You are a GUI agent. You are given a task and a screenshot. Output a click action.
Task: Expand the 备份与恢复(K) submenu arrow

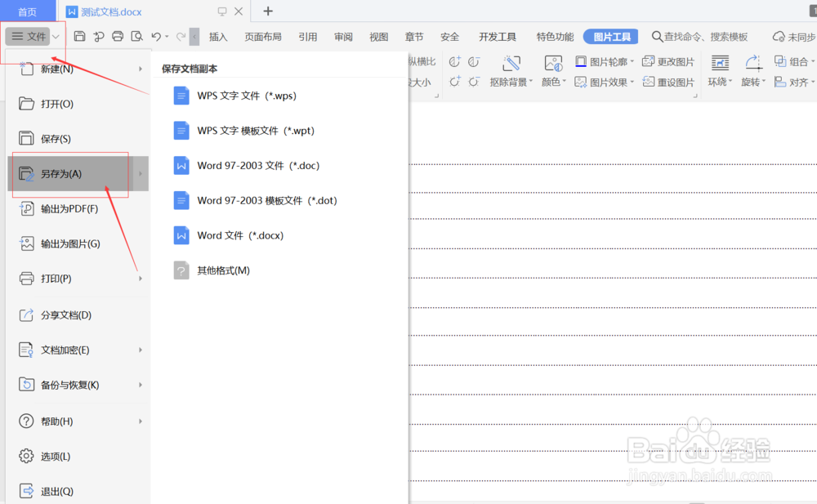click(x=141, y=385)
